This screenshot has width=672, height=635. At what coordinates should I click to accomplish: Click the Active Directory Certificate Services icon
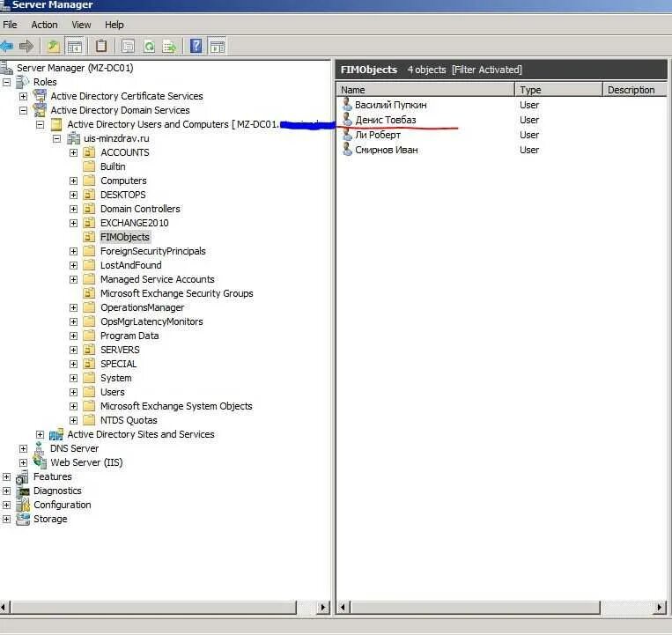click(40, 96)
